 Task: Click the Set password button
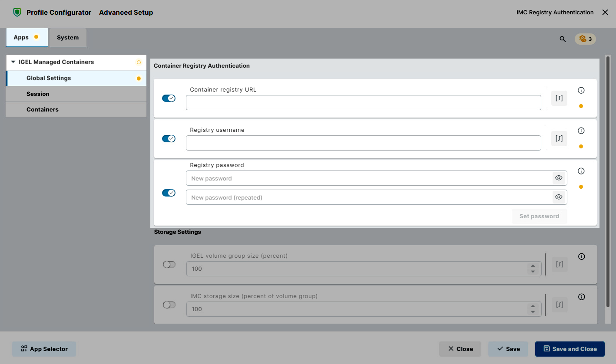point(539,216)
